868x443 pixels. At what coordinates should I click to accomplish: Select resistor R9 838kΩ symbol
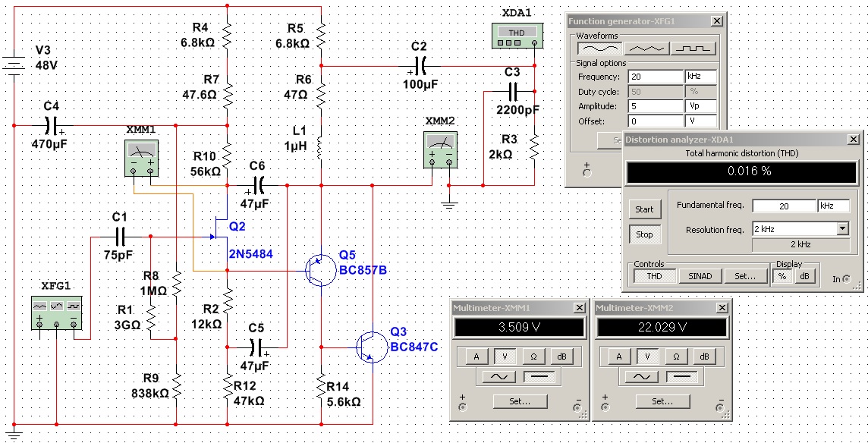click(x=176, y=387)
